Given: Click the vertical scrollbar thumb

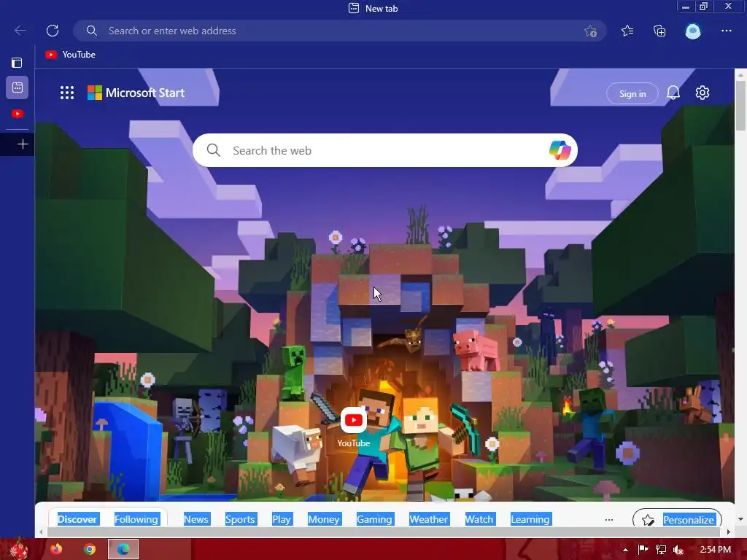Looking at the screenshot, I should (x=740, y=105).
